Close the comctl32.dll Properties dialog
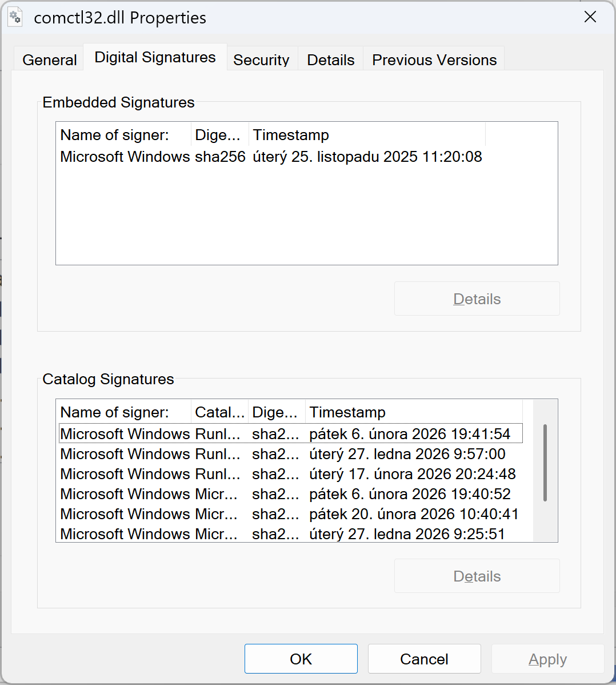The image size is (616, 685). (x=590, y=17)
